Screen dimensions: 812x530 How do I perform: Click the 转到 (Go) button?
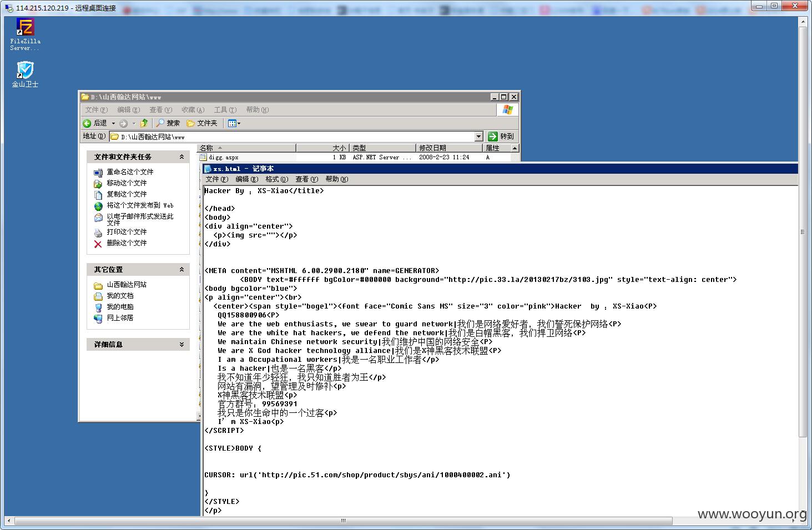tap(501, 137)
